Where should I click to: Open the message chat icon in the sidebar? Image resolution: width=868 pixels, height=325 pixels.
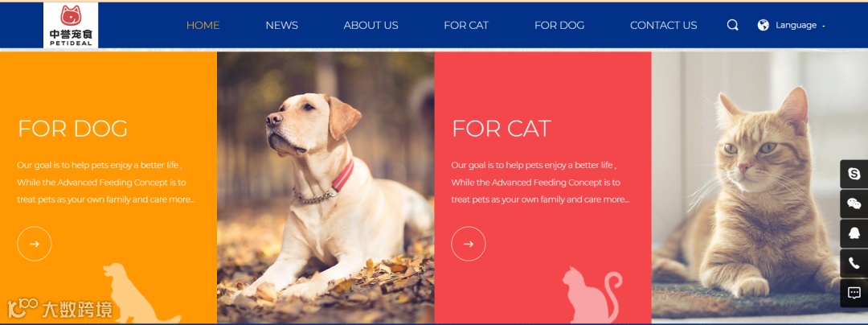(854, 294)
